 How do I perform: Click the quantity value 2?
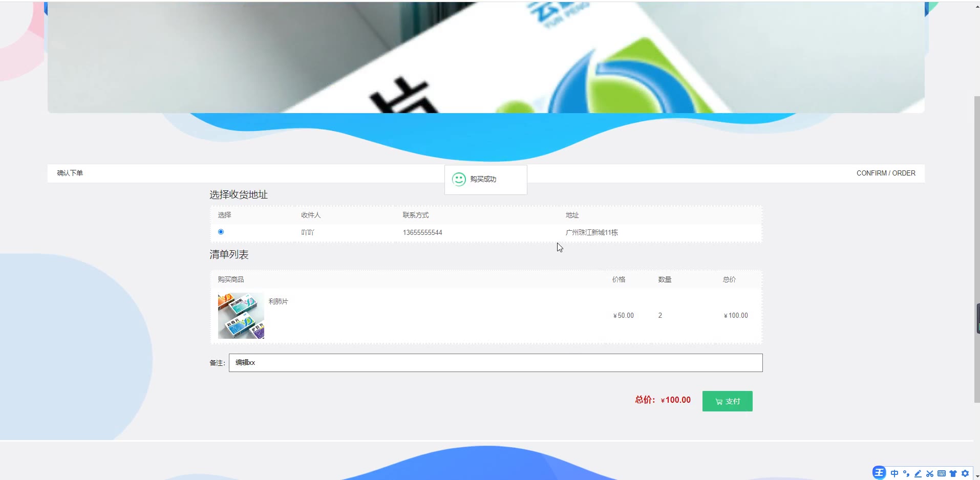(x=660, y=315)
